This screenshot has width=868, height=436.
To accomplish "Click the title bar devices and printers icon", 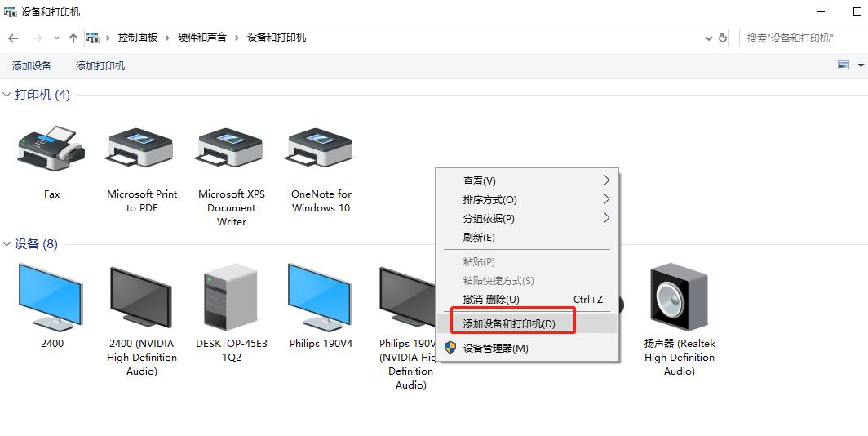I will pos(10,11).
